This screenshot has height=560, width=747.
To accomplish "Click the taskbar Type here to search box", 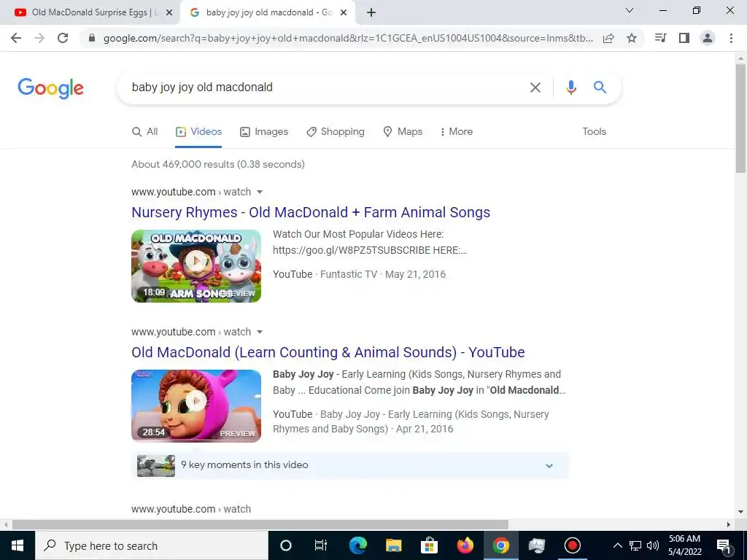I will (152, 545).
